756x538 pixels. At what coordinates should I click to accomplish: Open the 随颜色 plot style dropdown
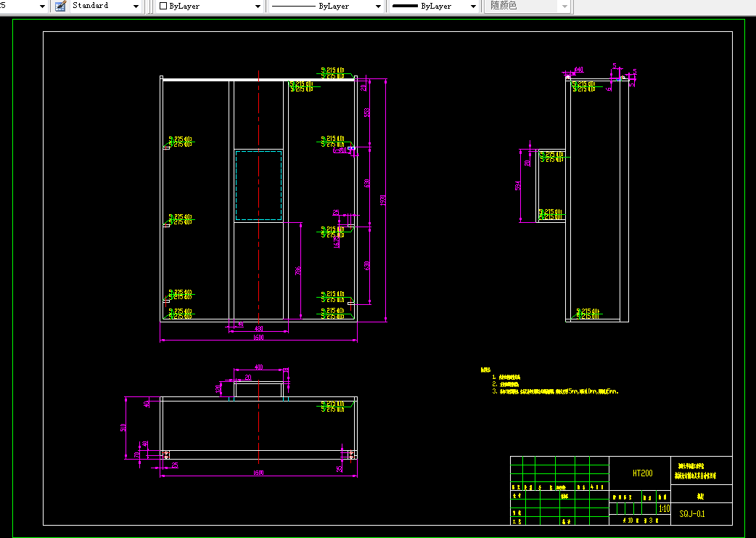click(527, 7)
